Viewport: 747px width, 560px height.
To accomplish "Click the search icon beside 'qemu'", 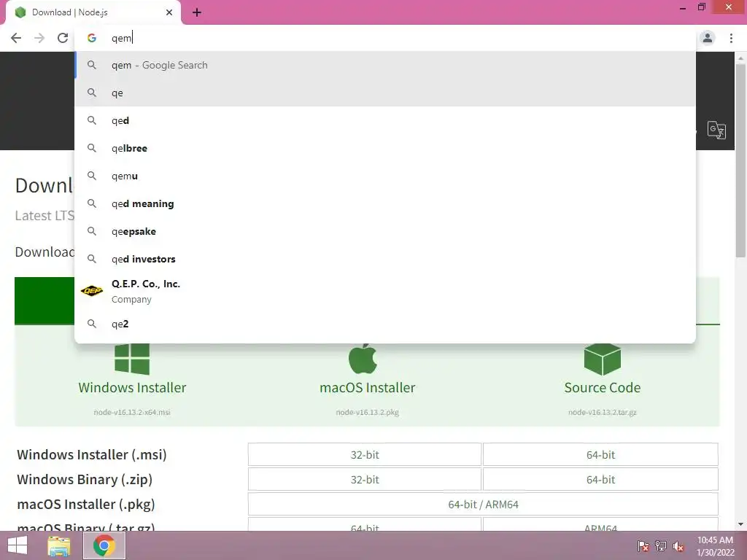I will [92, 176].
